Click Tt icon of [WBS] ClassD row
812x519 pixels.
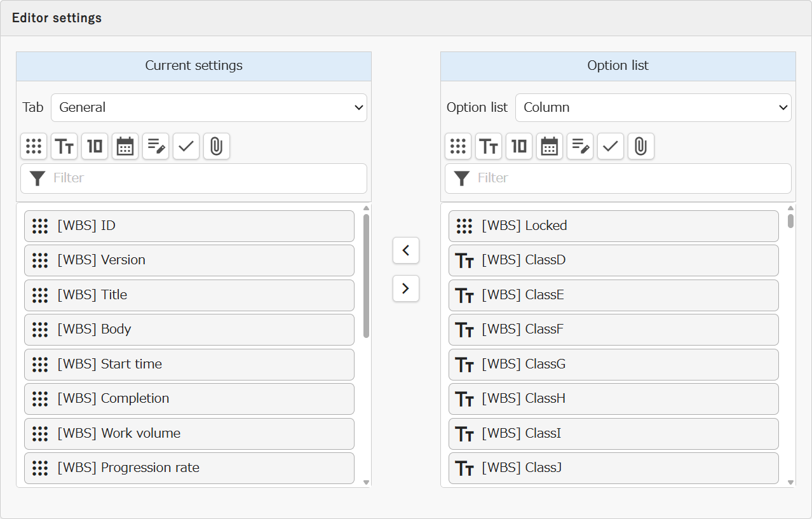(464, 260)
